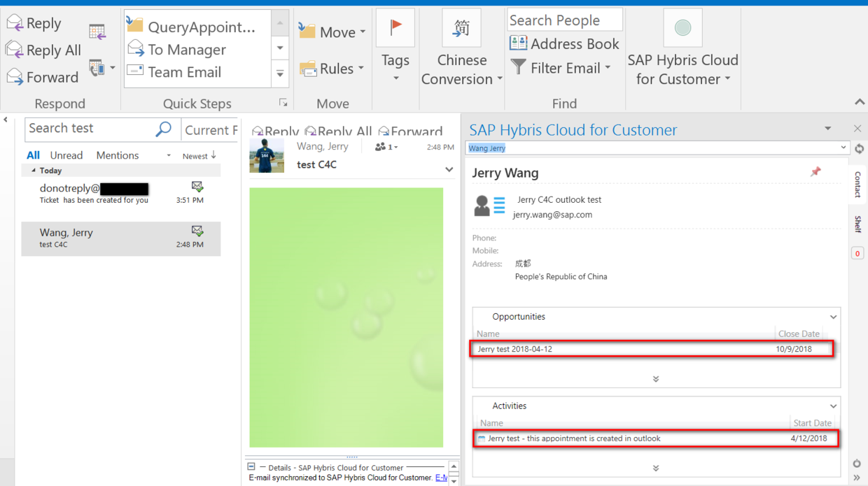The image size is (868, 486).
Task: Click the Meeting reply icon in Respond group
Action: (97, 31)
